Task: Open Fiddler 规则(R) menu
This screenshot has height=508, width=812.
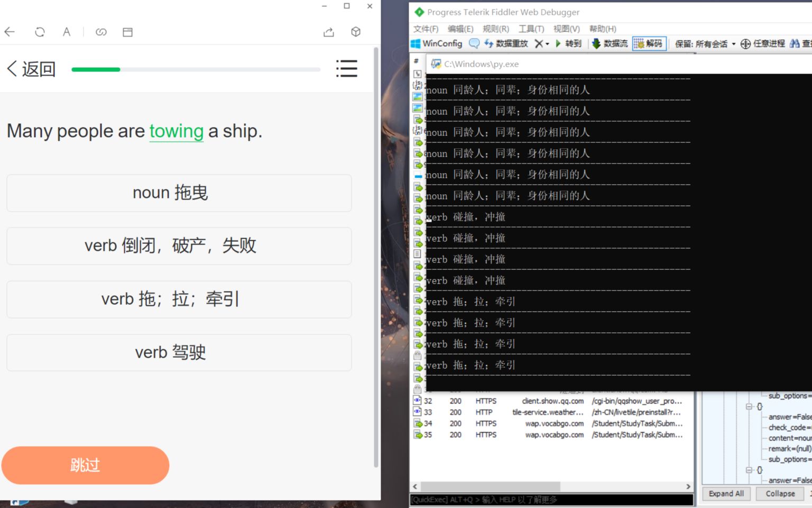Action: click(496, 29)
